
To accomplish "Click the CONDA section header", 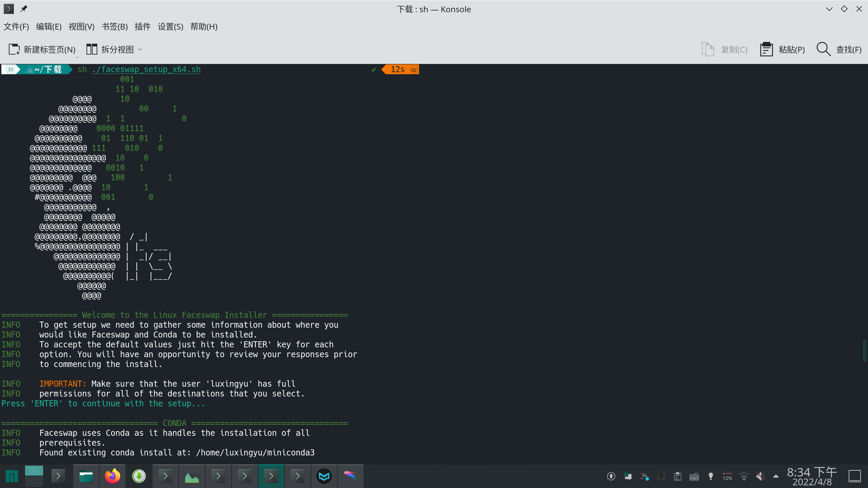I will (x=175, y=423).
